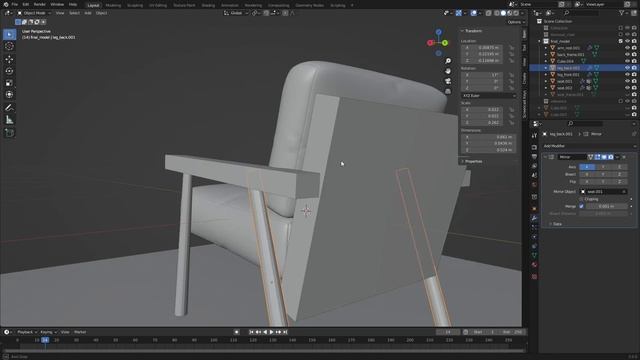Enable Mirror axis Y
The image size is (640, 360).
click(603, 167)
